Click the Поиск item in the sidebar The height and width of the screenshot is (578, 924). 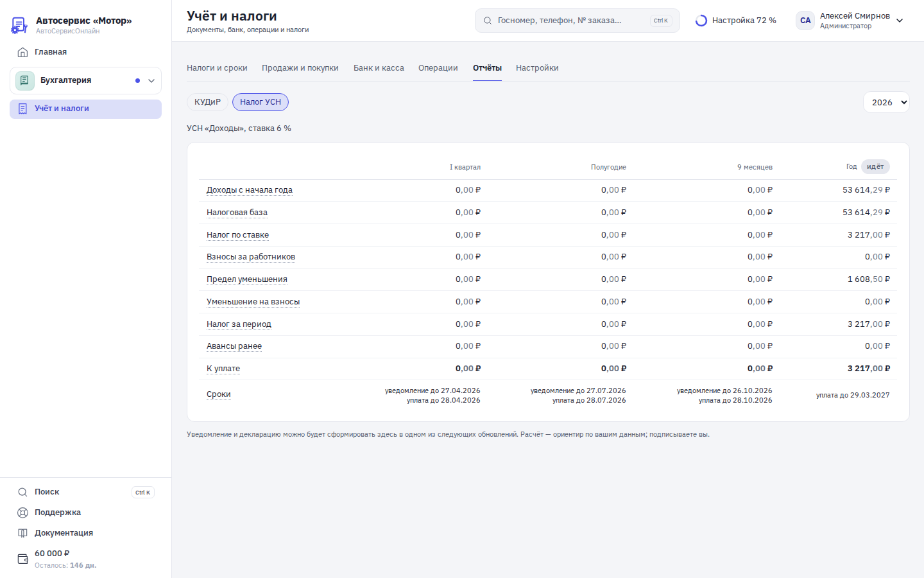(x=86, y=492)
